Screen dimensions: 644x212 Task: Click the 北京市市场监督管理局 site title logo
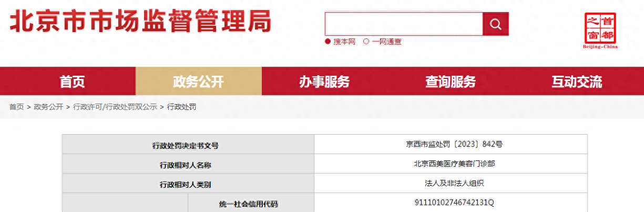point(141,22)
